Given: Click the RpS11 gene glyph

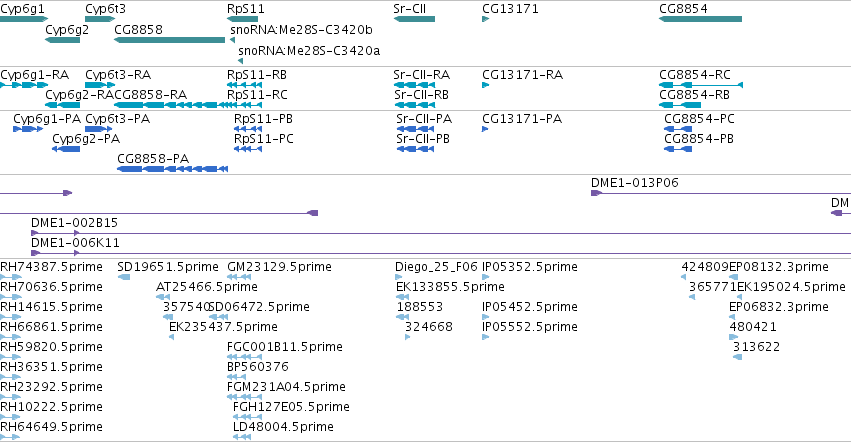Looking at the screenshot, I should coord(242,19).
